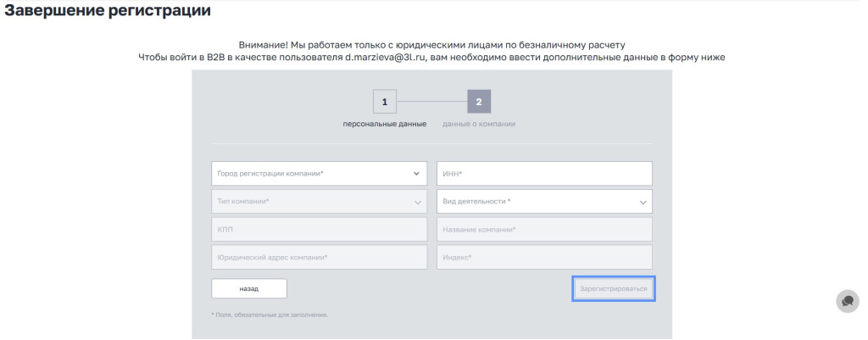Image resolution: width=868 pixels, height=340 pixels.
Task: Click the step 2 number box
Action: (x=479, y=102)
